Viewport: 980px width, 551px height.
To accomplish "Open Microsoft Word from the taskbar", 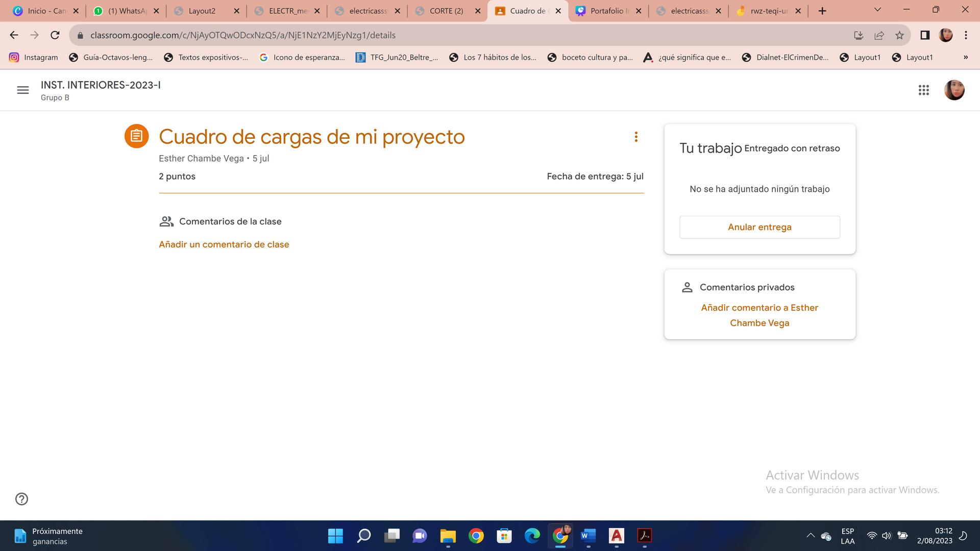I will (x=588, y=536).
